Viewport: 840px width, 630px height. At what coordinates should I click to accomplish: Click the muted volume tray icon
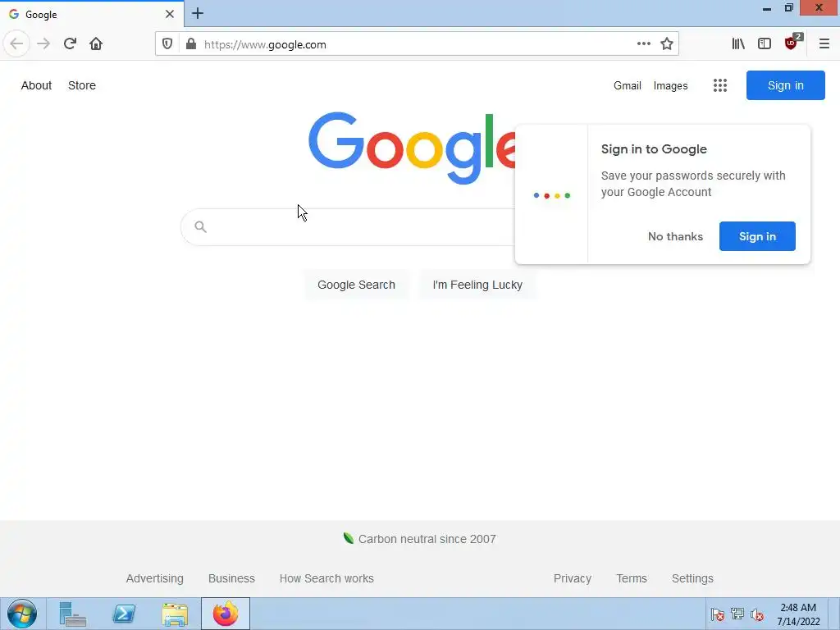point(757,614)
